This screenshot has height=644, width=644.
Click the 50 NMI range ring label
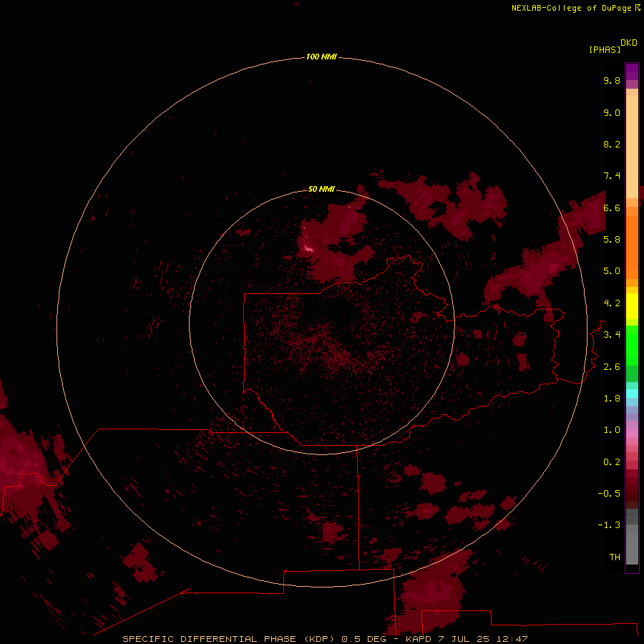point(321,189)
